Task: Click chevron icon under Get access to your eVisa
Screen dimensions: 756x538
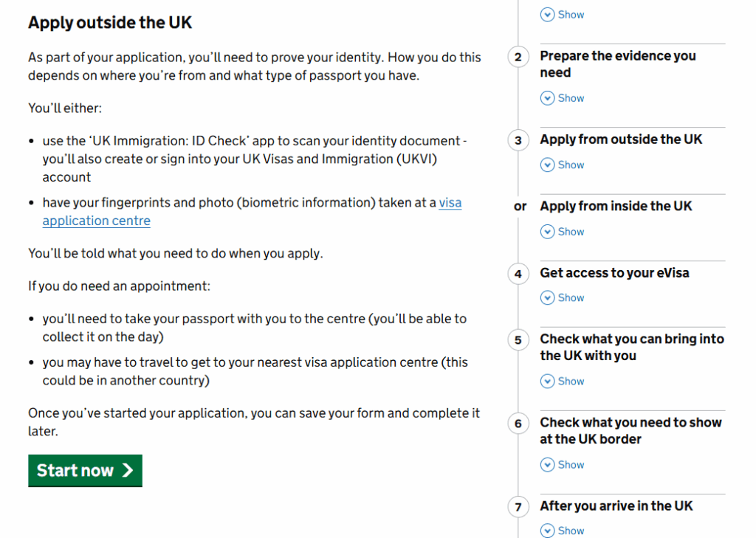Action: point(547,298)
